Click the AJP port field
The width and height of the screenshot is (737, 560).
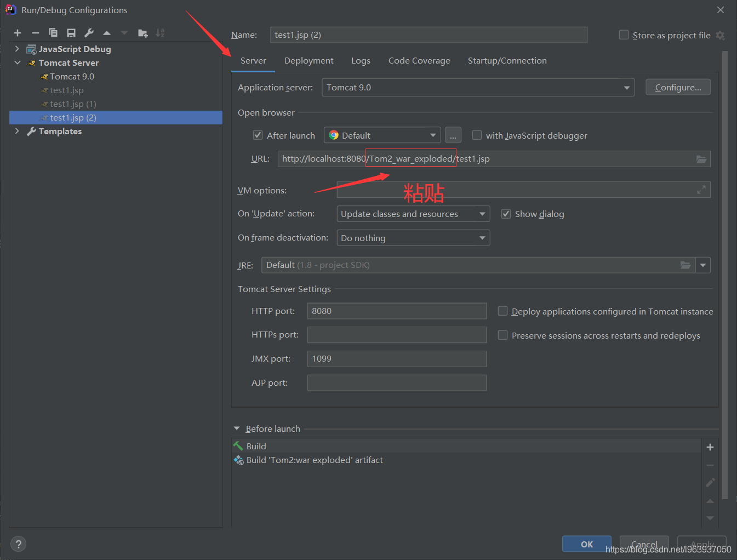(397, 383)
